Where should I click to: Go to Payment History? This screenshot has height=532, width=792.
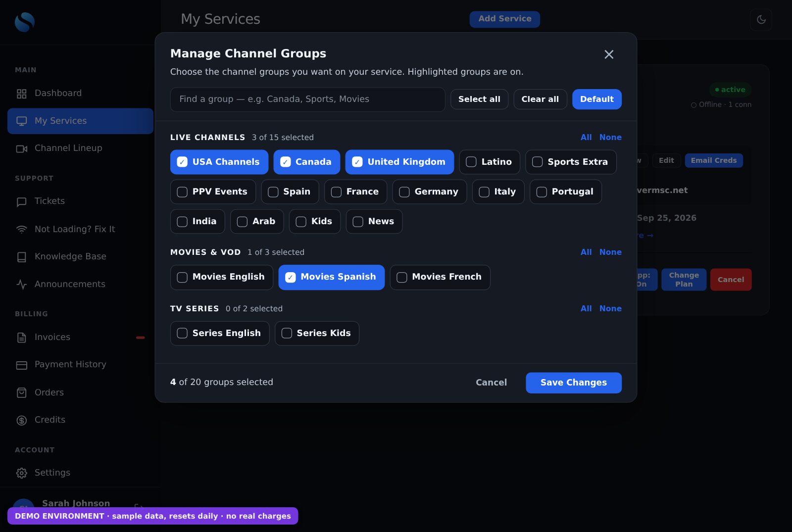coord(80,365)
